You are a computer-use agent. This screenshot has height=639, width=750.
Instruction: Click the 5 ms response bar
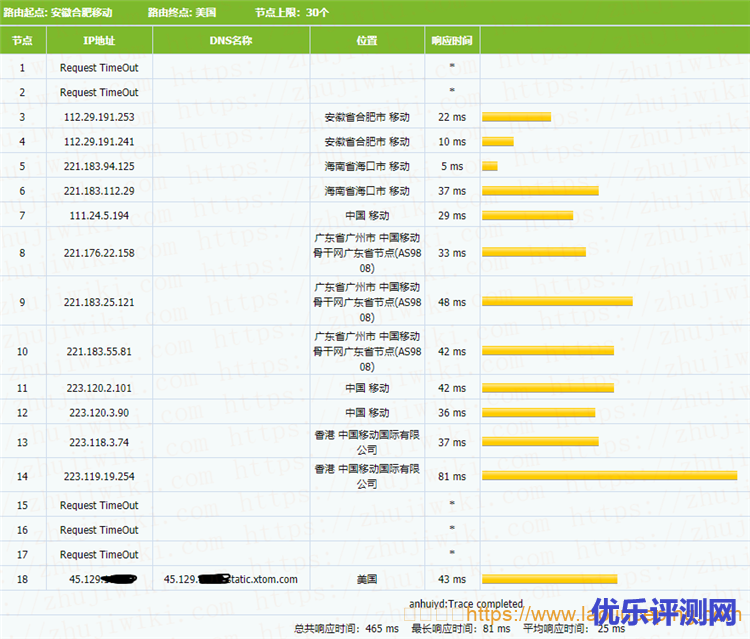pos(490,166)
